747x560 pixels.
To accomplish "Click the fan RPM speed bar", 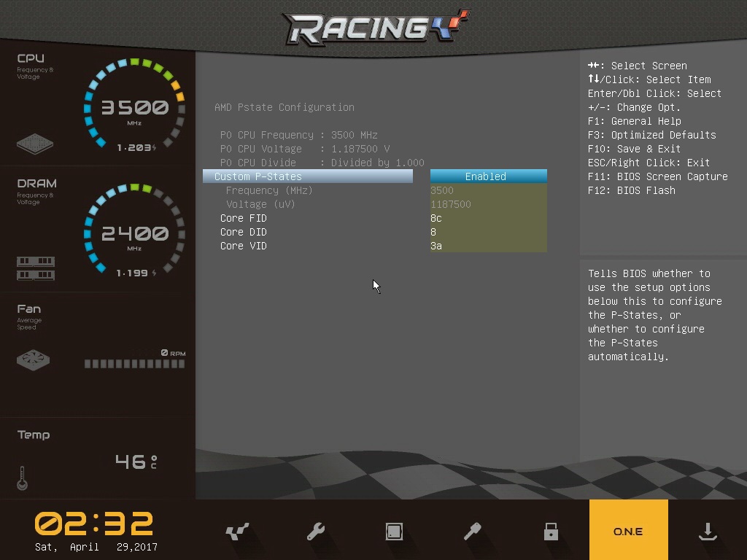I will pos(134,364).
